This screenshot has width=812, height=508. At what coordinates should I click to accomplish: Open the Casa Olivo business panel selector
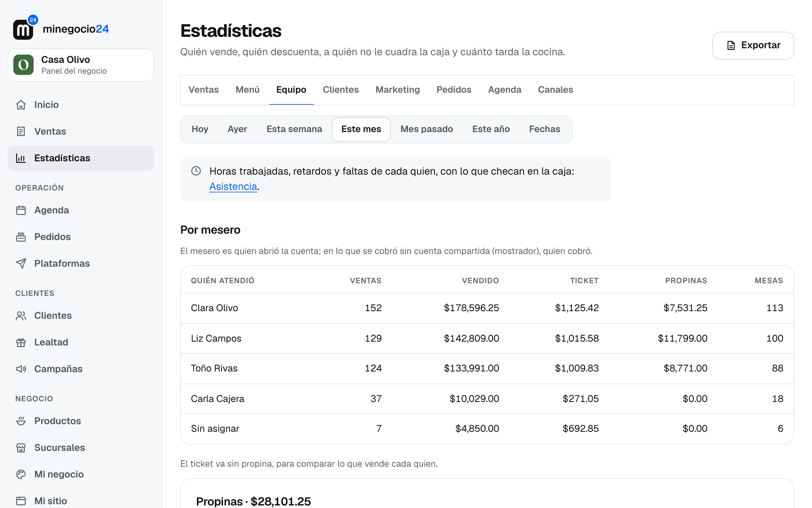point(81,65)
